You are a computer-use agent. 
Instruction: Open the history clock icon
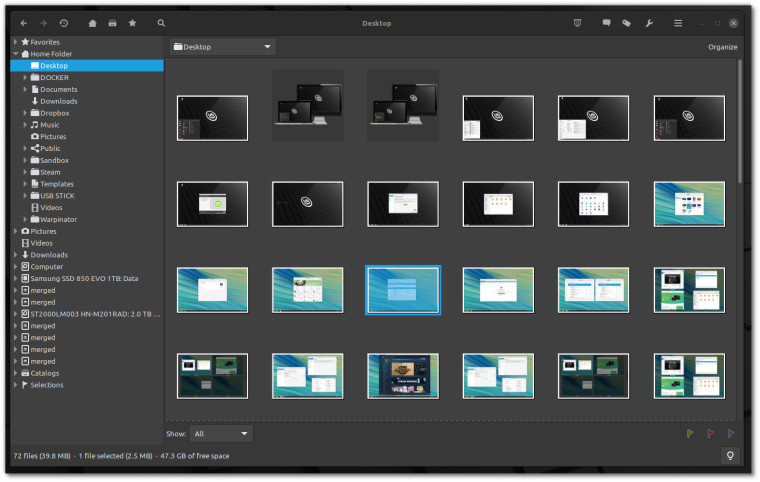pos(63,23)
